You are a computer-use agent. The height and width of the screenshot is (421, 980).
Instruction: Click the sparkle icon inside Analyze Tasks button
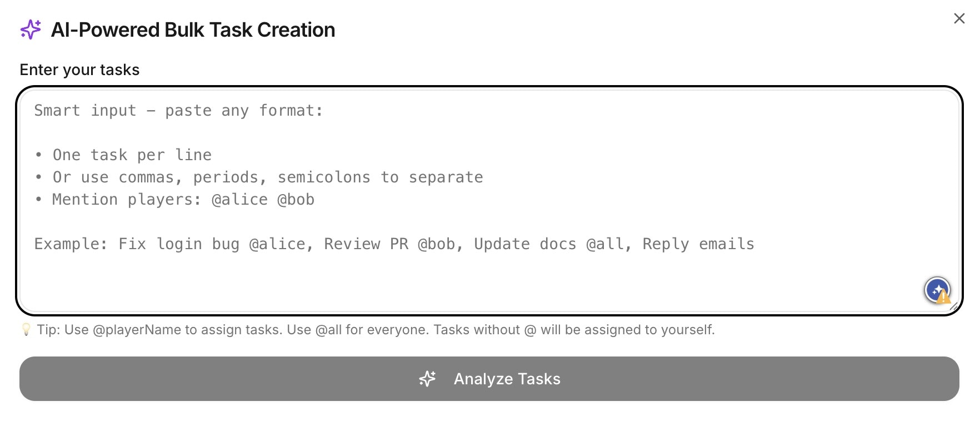[x=427, y=379]
